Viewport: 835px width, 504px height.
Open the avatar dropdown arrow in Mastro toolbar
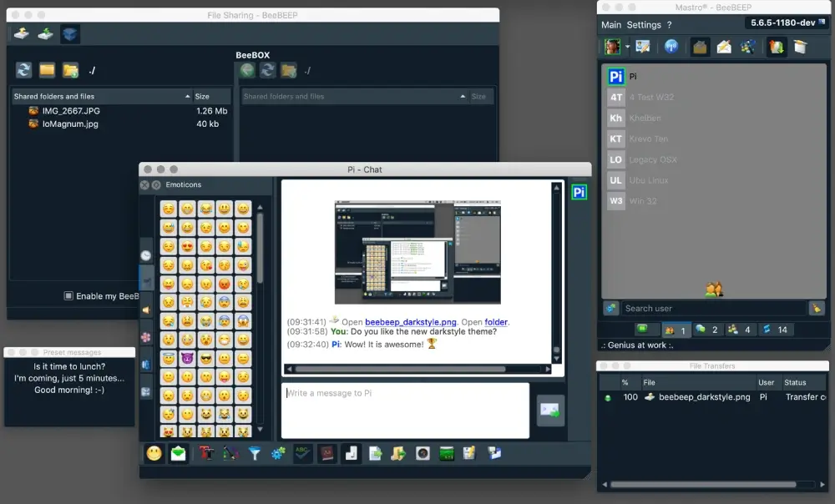click(627, 47)
